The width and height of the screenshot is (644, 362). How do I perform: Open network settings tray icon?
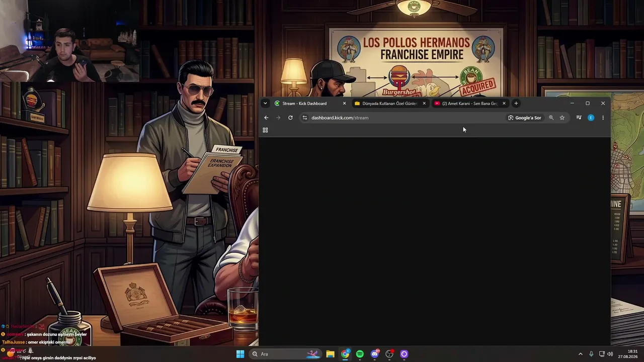pyautogui.click(x=602, y=354)
